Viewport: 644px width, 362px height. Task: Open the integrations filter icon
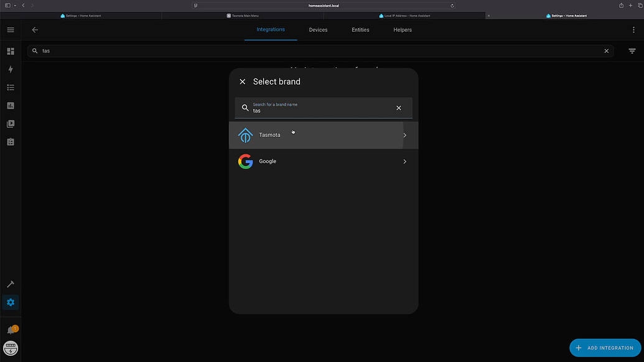tap(632, 50)
